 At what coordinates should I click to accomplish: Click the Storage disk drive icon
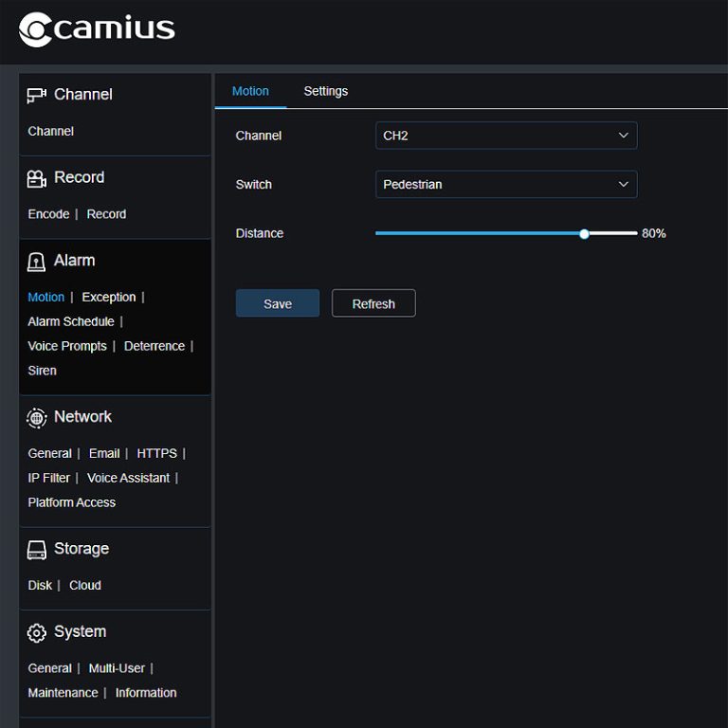coord(36,550)
